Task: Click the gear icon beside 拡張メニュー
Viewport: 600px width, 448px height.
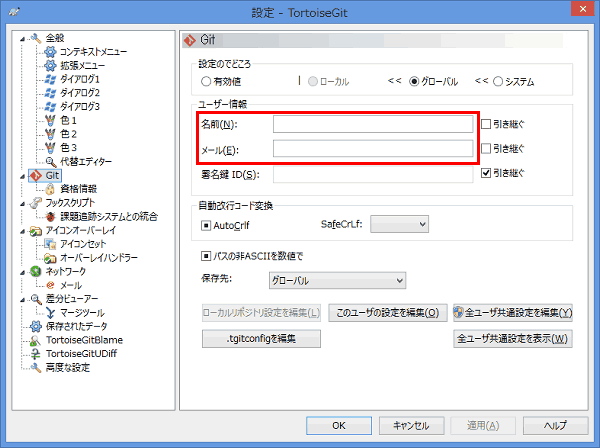Action: pyautogui.click(x=50, y=65)
